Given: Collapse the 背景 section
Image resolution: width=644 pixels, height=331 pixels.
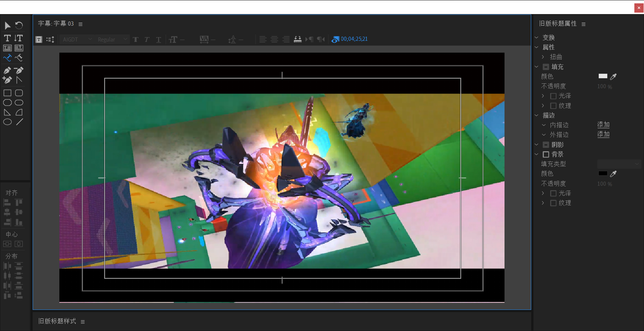Looking at the screenshot, I should (536, 154).
